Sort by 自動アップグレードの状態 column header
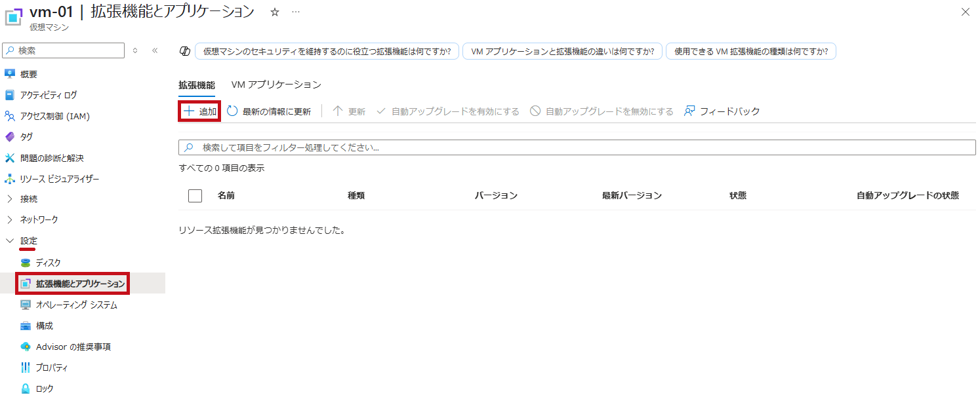Viewport: 980px width, 399px height. click(x=908, y=195)
